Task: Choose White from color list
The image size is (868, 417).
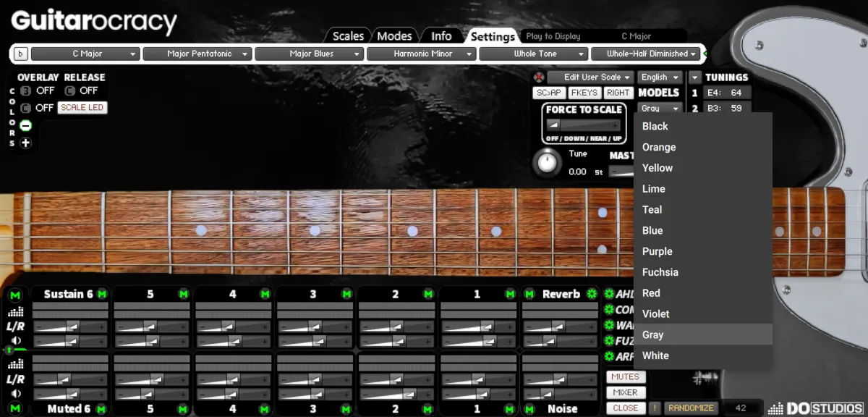Action: 703,355
